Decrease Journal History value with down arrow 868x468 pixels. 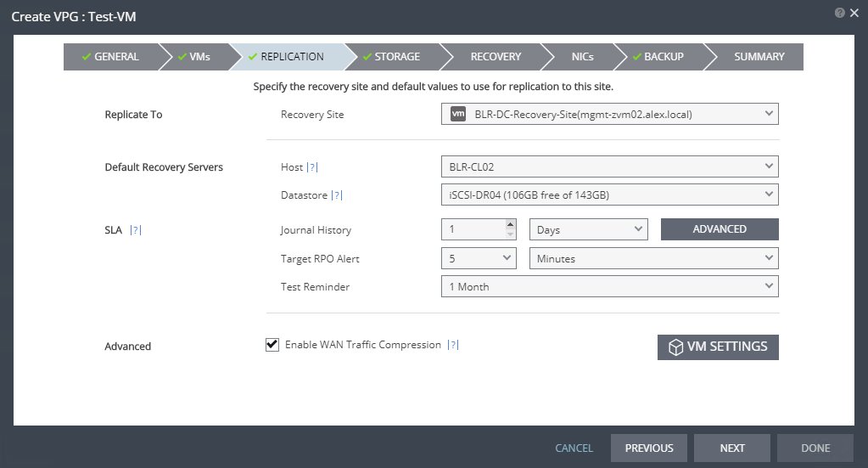click(x=510, y=234)
